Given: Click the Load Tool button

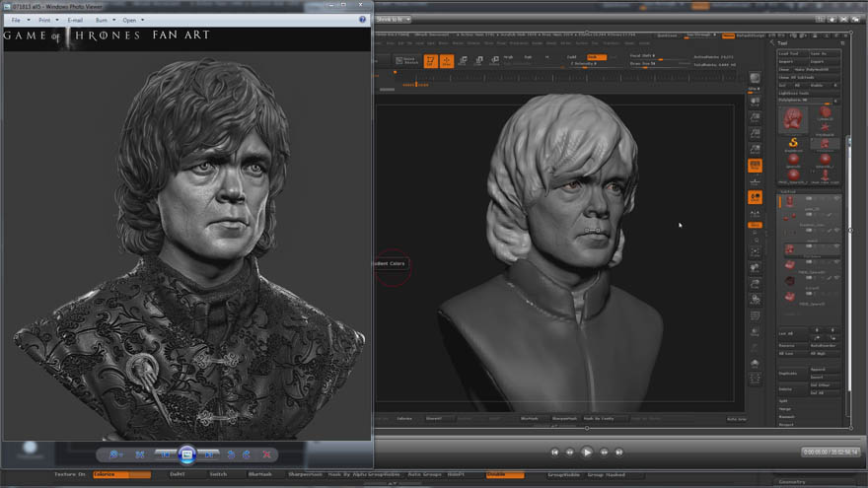Looking at the screenshot, I should coord(793,53).
